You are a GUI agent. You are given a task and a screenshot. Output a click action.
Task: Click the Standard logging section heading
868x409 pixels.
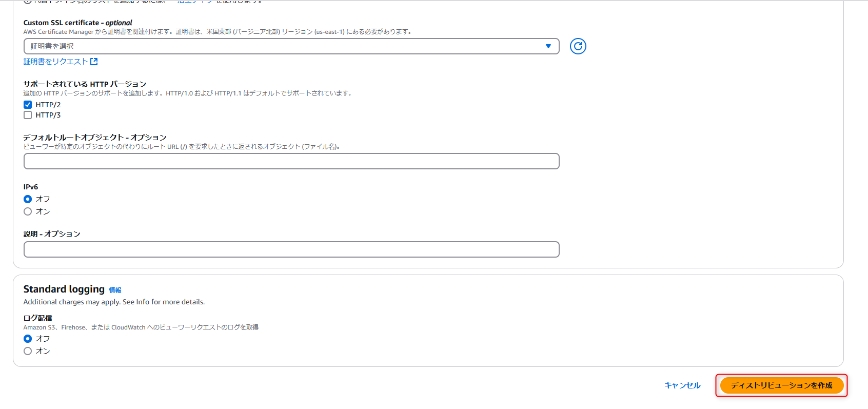click(64, 289)
